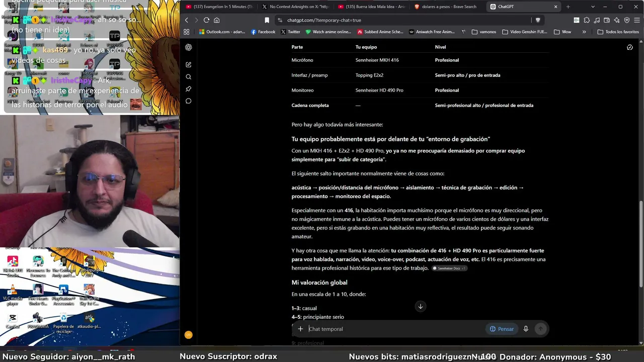
Task: Toggle the Pensar thinking mode
Action: [x=502, y=329]
